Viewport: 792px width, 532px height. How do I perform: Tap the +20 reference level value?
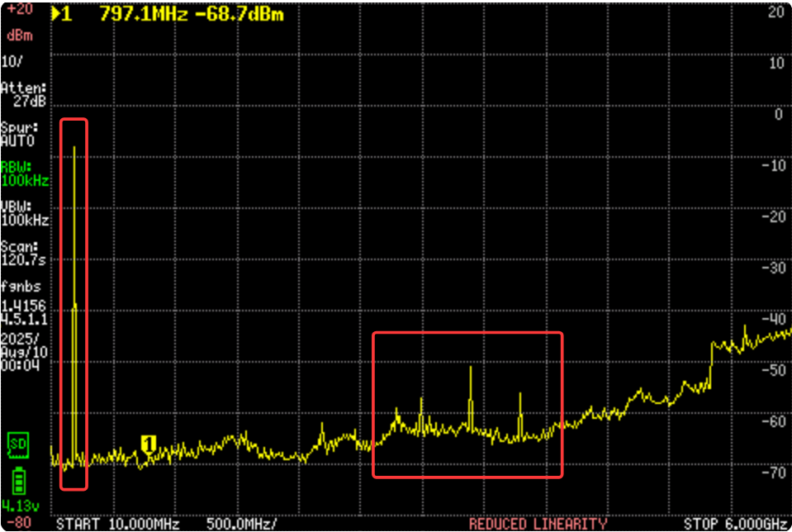click(x=20, y=10)
